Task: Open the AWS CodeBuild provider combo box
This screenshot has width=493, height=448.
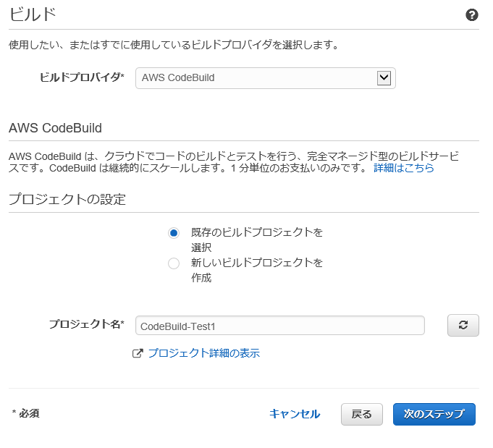Action: (266, 78)
